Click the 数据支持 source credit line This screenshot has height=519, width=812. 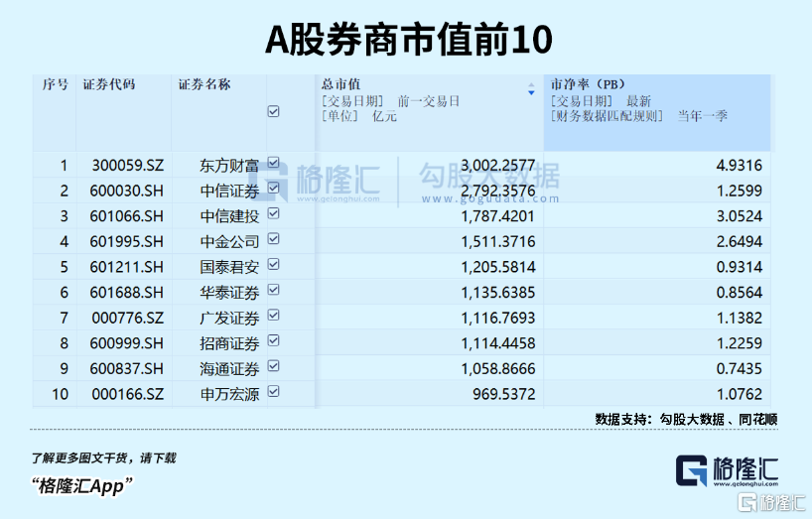coord(686,419)
